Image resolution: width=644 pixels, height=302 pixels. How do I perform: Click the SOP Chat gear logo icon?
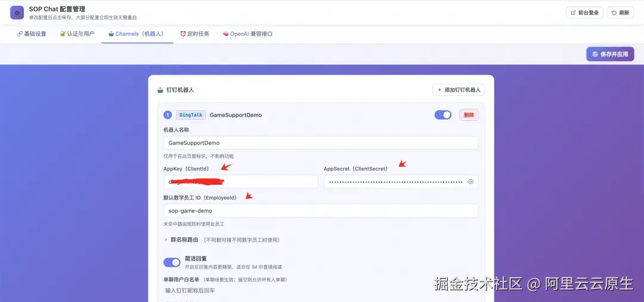tap(17, 13)
